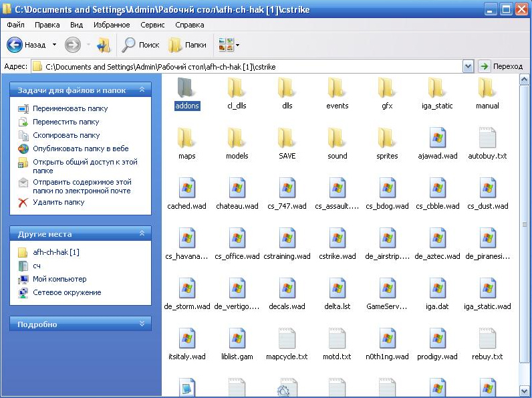The image size is (532, 398).
Task: Select the chateau.wad file
Action: click(237, 193)
